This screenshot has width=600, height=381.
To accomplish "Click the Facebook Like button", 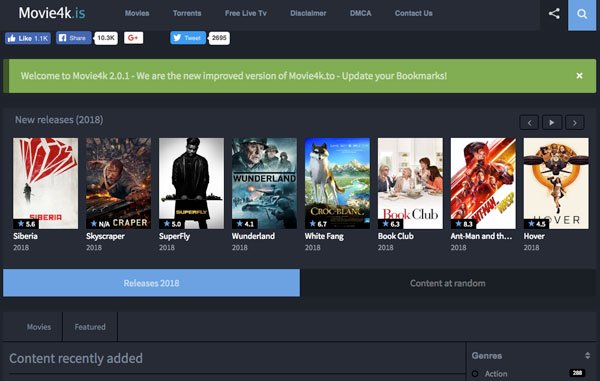I will click(x=28, y=38).
